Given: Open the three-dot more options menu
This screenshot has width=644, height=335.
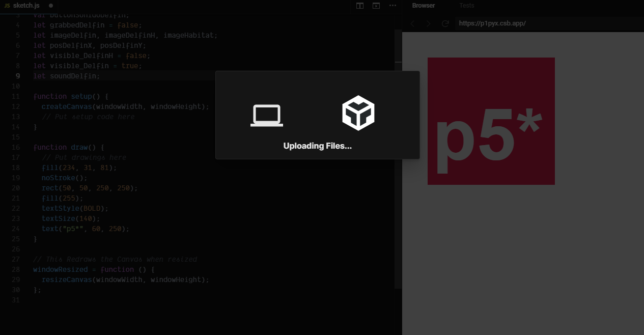Looking at the screenshot, I should 393,6.
